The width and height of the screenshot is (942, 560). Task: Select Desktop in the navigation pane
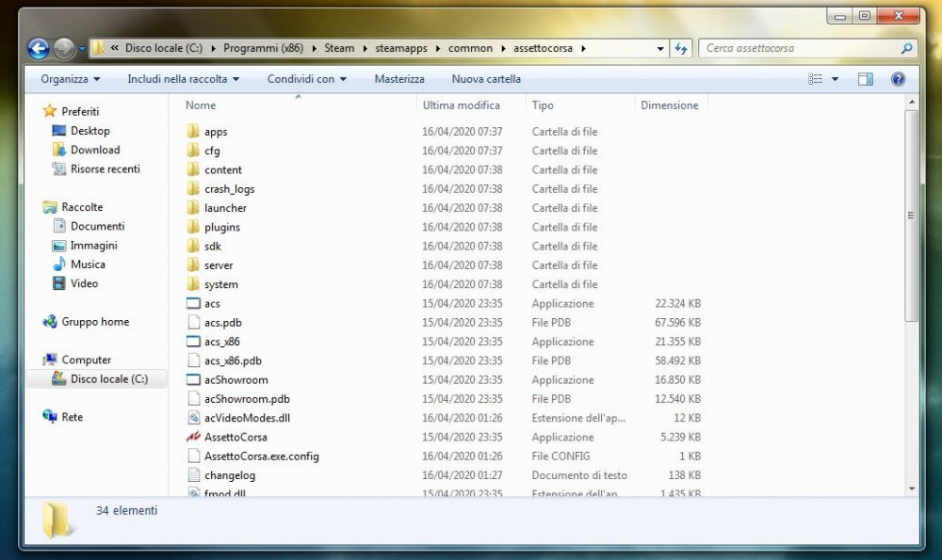coord(90,130)
